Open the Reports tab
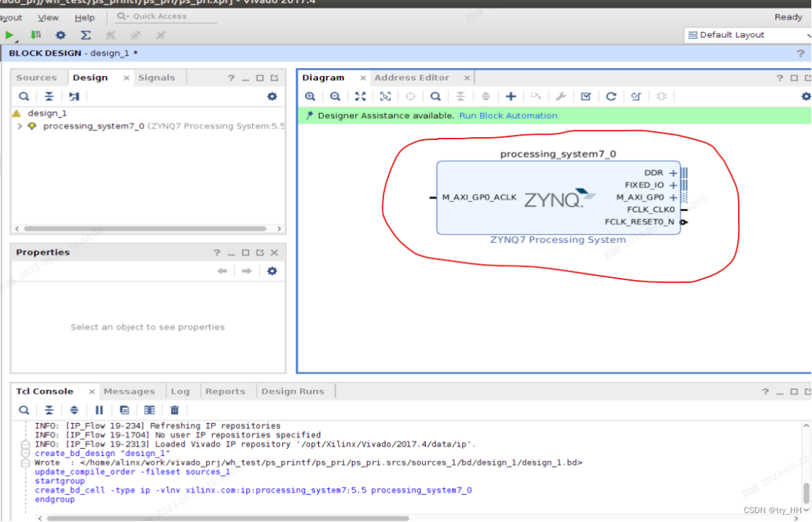This screenshot has height=522, width=812. 225,391
